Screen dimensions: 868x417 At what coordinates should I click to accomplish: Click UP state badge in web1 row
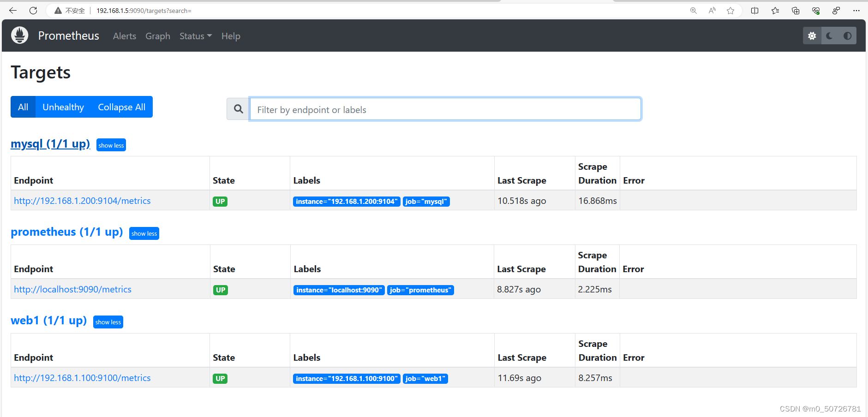click(220, 379)
